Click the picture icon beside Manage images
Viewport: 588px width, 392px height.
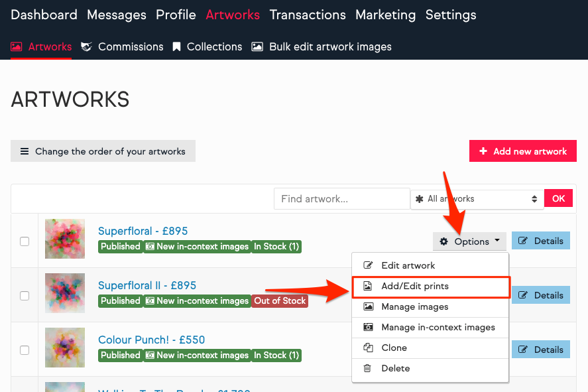coord(369,306)
